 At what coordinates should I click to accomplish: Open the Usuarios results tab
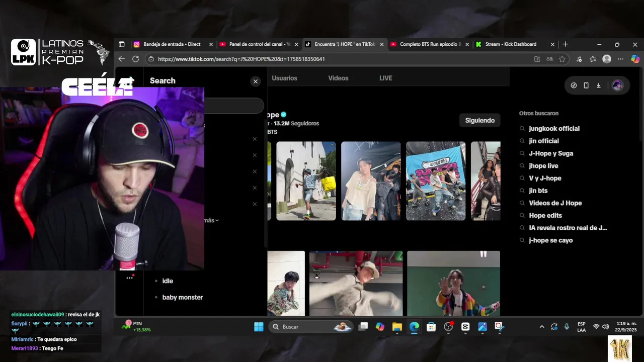pyautogui.click(x=284, y=78)
